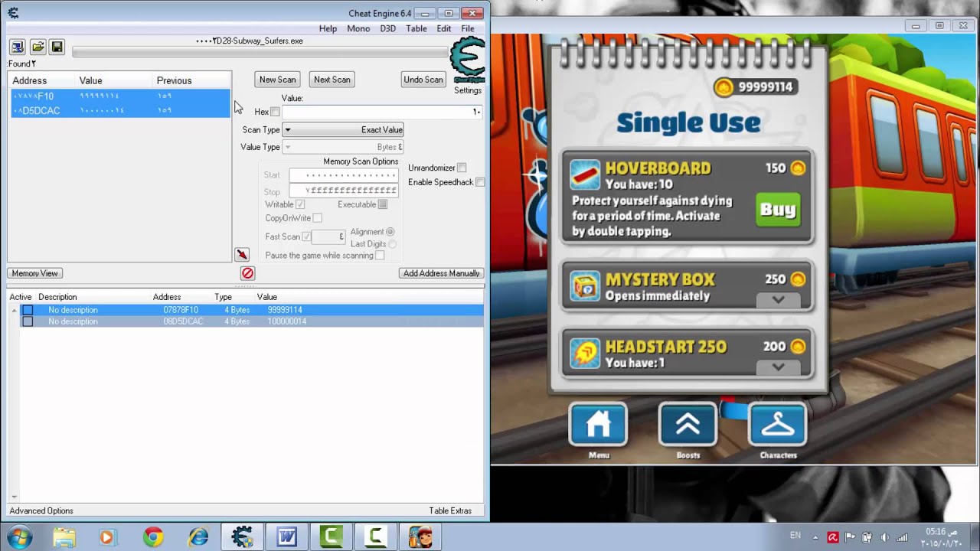
Task: Open Advanced Options
Action: coord(41,510)
